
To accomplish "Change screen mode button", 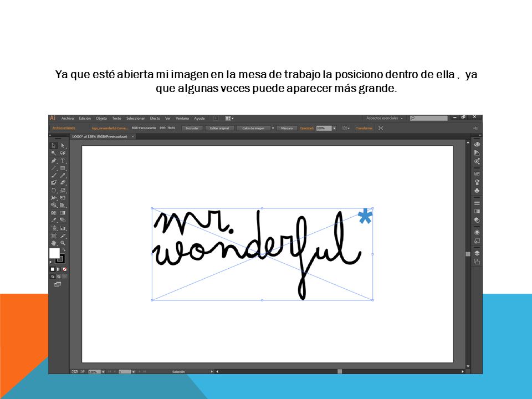I will click(x=58, y=284).
